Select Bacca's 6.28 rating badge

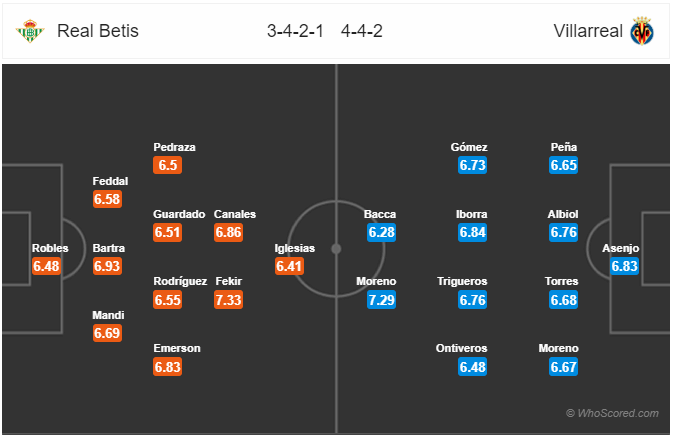pyautogui.click(x=381, y=232)
